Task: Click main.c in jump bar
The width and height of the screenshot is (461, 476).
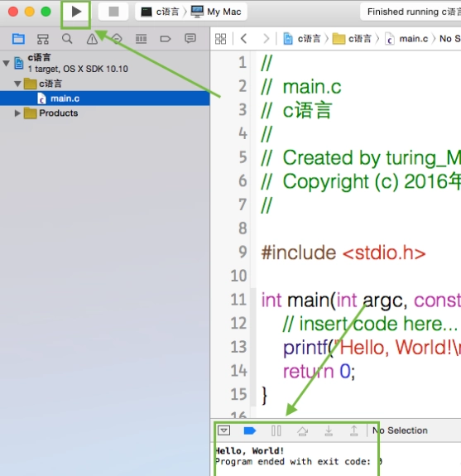Action: (406, 39)
